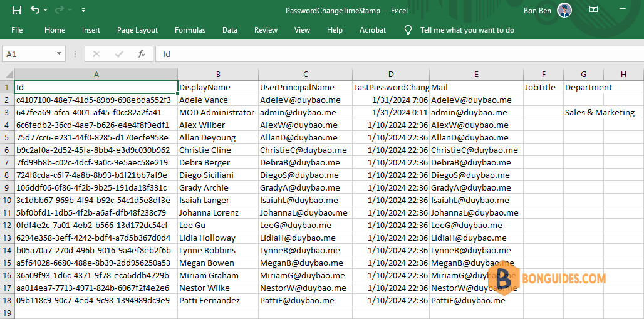Viewport: 644px width, 319px height.
Task: Select column D header
Action: coord(391,75)
